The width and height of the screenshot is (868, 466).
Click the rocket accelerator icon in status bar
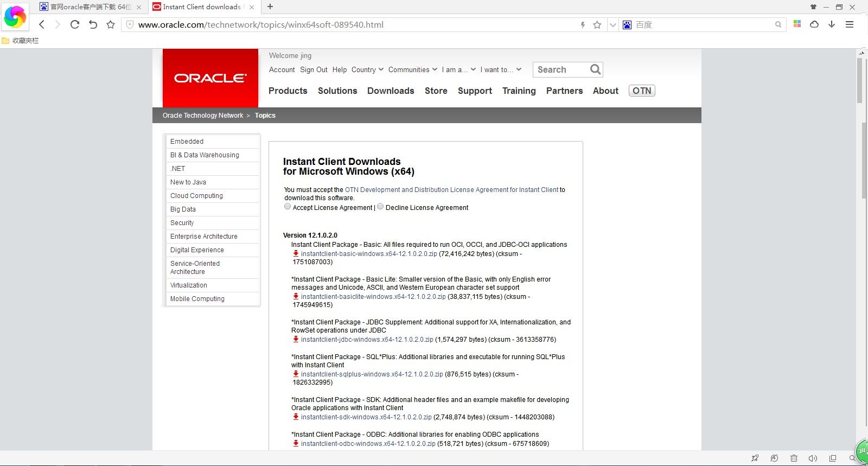[755, 458]
